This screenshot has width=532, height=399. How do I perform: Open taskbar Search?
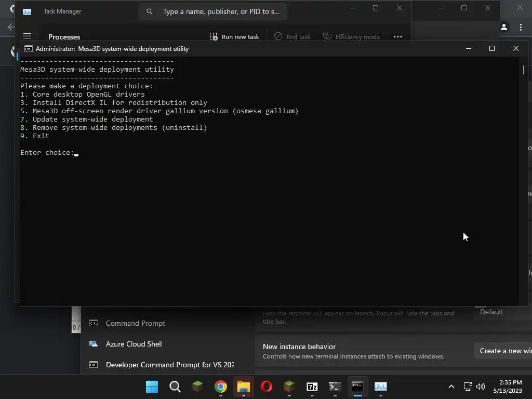(x=175, y=387)
